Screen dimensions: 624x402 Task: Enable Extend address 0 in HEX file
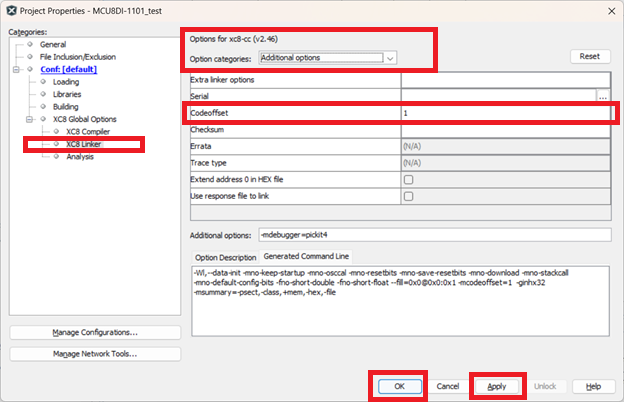point(407,179)
